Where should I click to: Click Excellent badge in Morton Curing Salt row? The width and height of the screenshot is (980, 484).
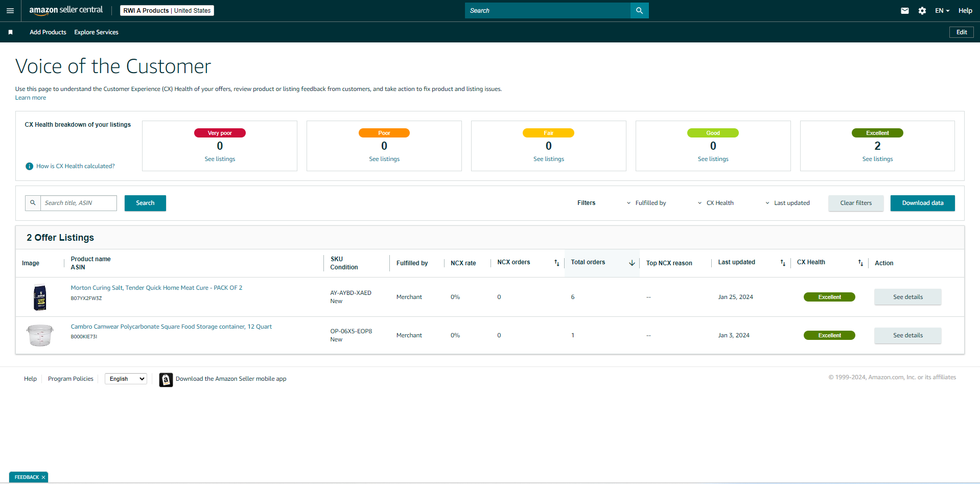click(x=829, y=297)
